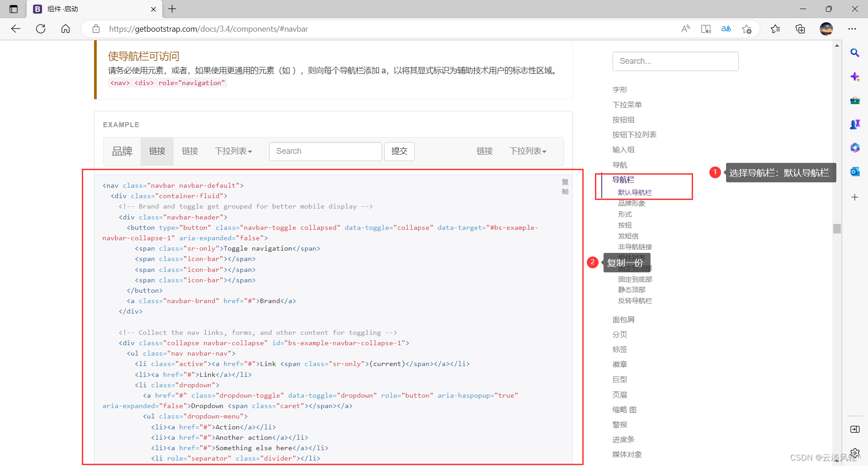Open the Favorites list icon
This screenshot has width=868, height=466.
[x=775, y=29]
